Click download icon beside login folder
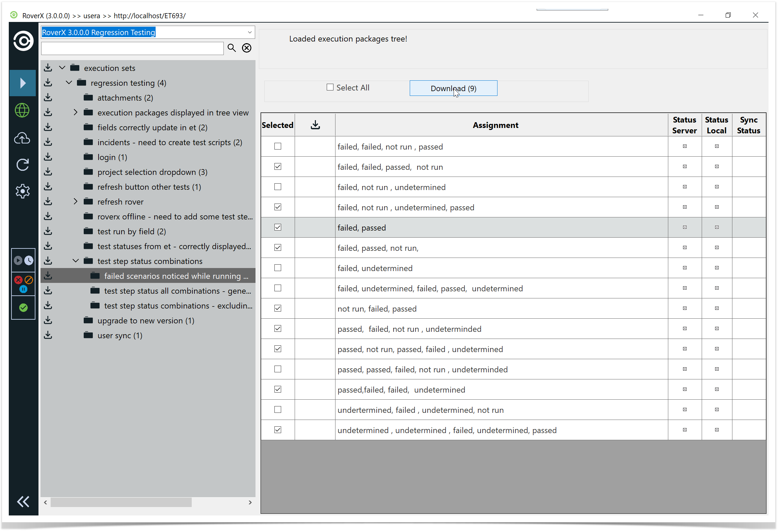This screenshot has width=780, height=532. pyautogui.click(x=48, y=157)
